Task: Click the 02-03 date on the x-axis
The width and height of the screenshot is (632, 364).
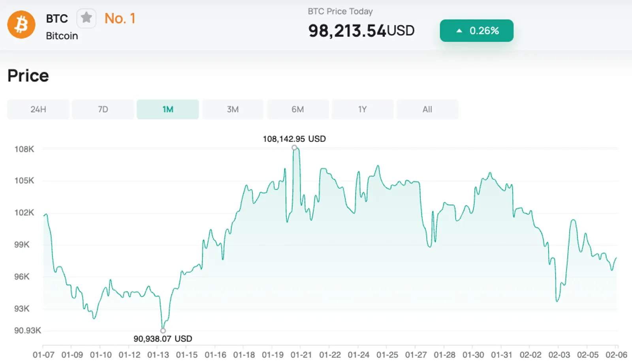Action: click(x=559, y=355)
